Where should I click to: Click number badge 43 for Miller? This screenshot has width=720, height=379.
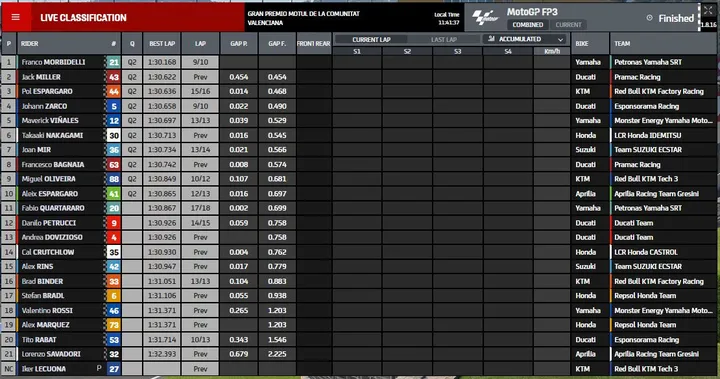[x=114, y=77]
